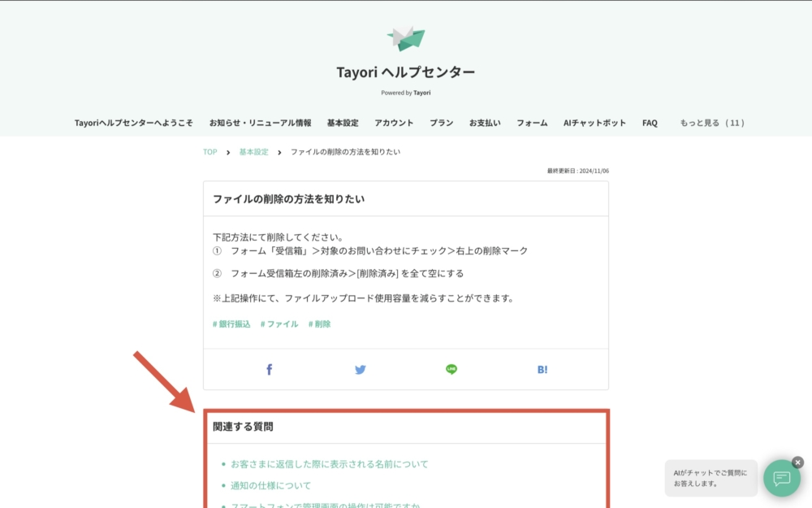812x508 pixels.
Task: Go to the アカウント menu item
Action: click(394, 123)
